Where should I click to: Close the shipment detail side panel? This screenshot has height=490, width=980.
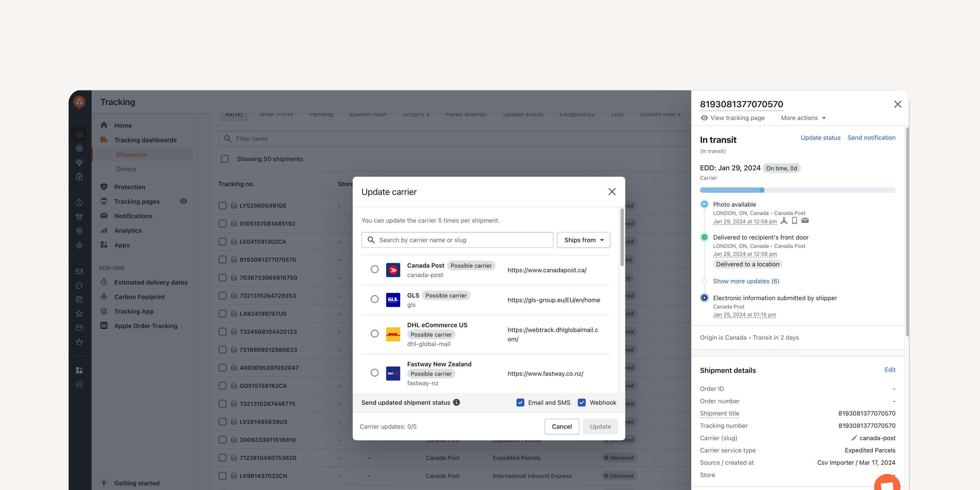tap(897, 104)
